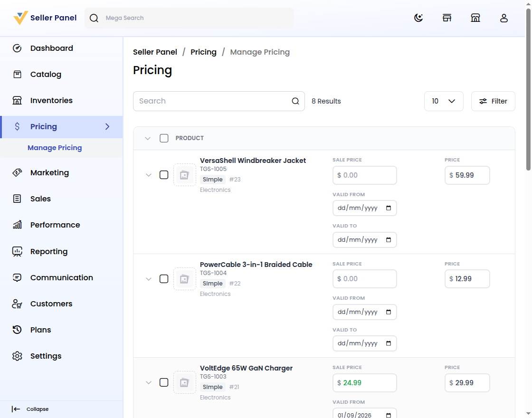Click Pricing breadcrumb link
532x418 pixels.
(x=204, y=52)
